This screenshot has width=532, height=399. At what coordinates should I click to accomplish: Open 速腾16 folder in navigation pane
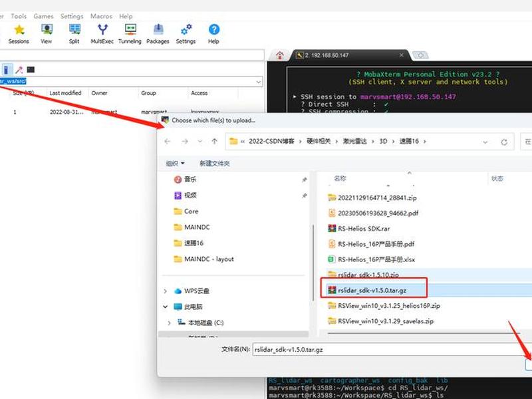click(x=188, y=243)
